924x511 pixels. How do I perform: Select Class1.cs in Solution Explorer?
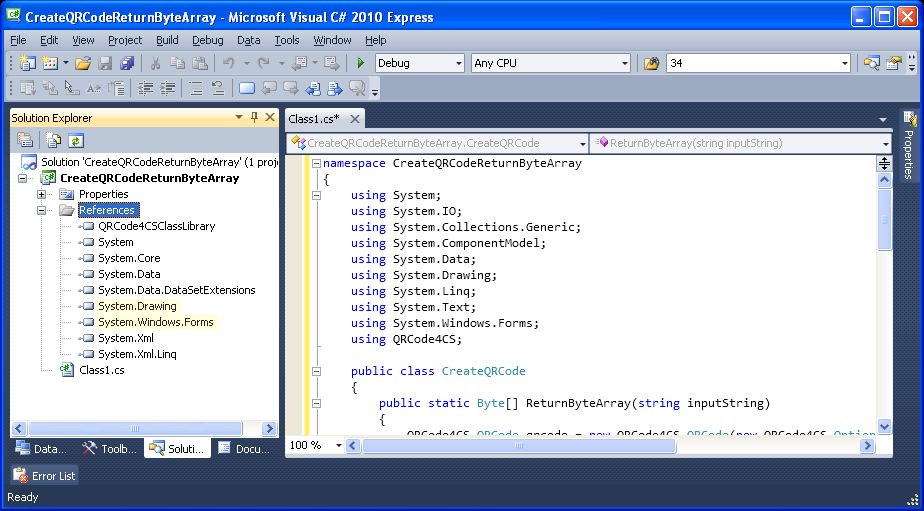(x=101, y=370)
